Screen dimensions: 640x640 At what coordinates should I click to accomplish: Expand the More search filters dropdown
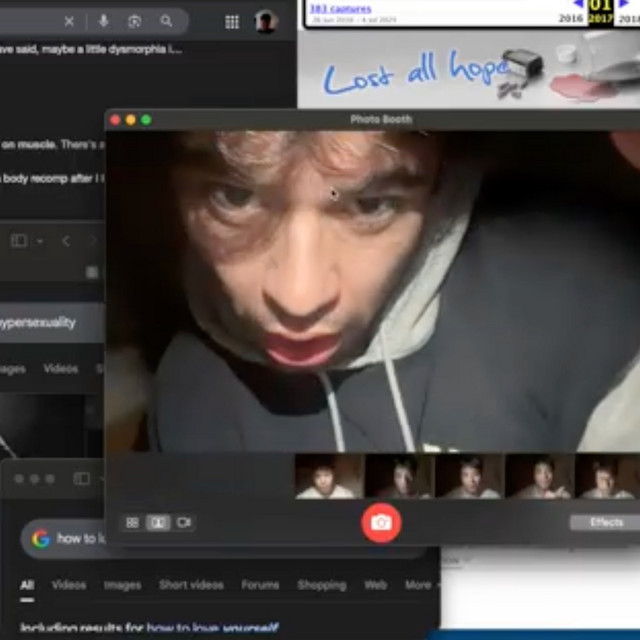click(x=421, y=585)
